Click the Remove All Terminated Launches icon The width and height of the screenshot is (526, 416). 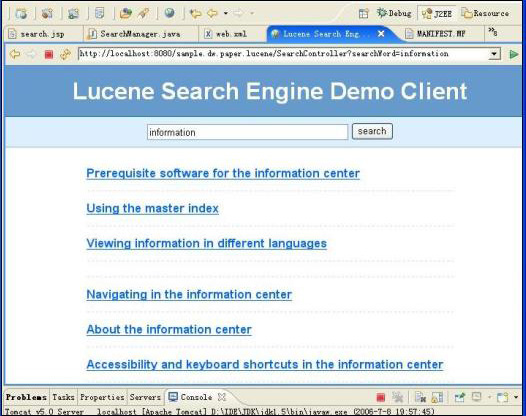[x=398, y=398]
